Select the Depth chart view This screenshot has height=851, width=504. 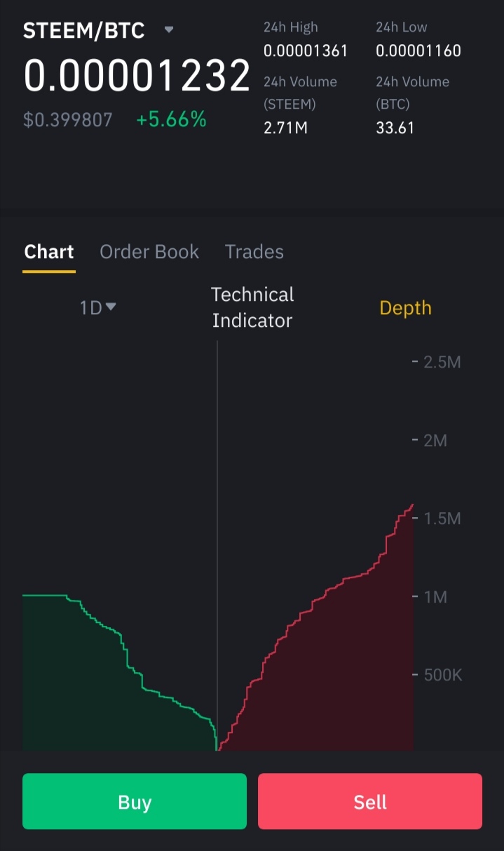pyautogui.click(x=405, y=308)
